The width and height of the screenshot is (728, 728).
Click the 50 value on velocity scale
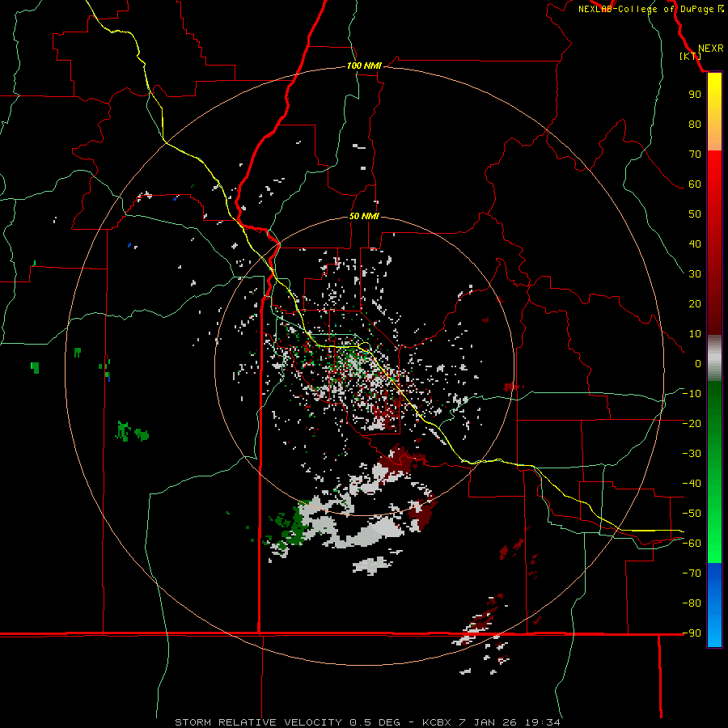coord(695,214)
